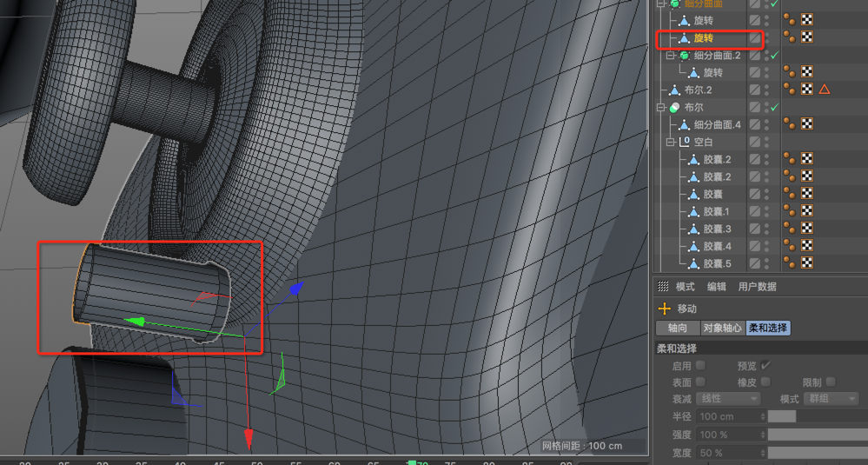
Task: Switch to the 对象轴心 tab
Action: click(x=722, y=328)
